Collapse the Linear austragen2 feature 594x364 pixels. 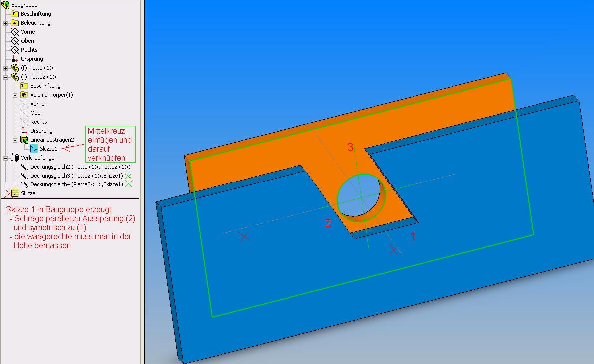[x=15, y=140]
